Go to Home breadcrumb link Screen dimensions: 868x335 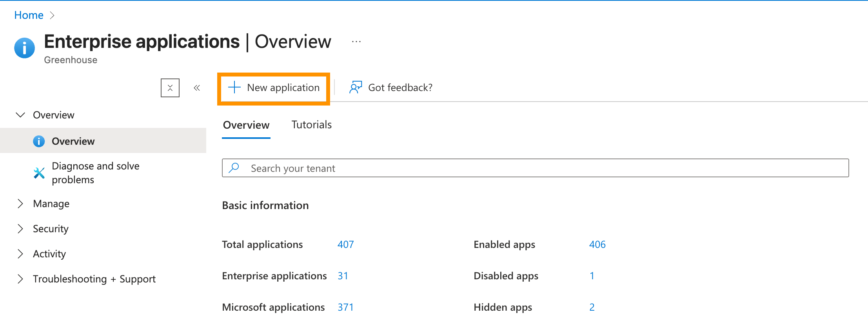(x=29, y=15)
